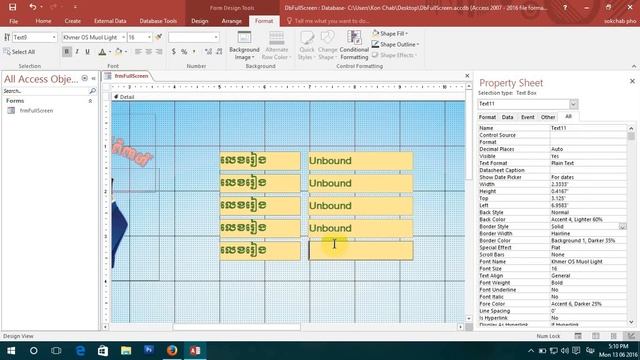Toggle Underline formatting button
This screenshot has width=640, height=360.
(x=87, y=52)
